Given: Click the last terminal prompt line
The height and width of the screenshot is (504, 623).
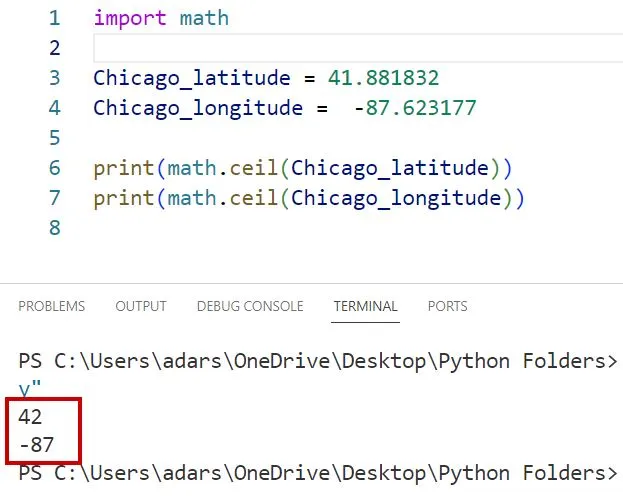Looking at the screenshot, I should (x=318, y=472).
